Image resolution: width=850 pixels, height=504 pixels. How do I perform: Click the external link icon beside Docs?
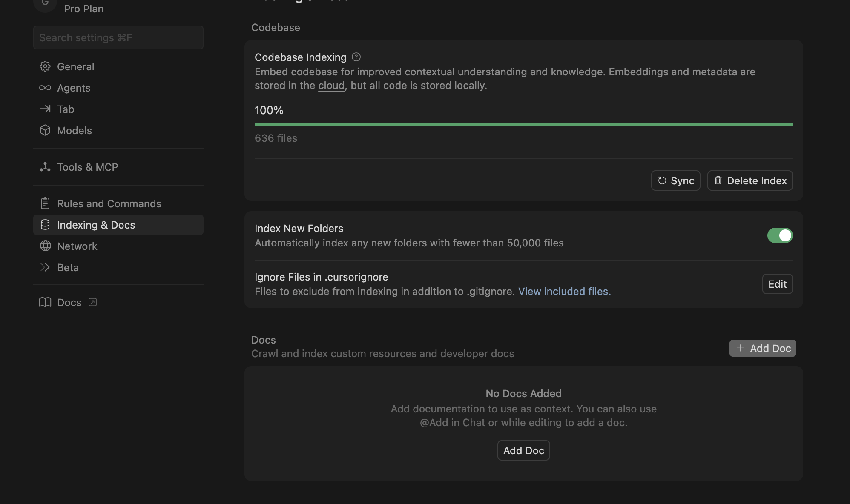[92, 302]
